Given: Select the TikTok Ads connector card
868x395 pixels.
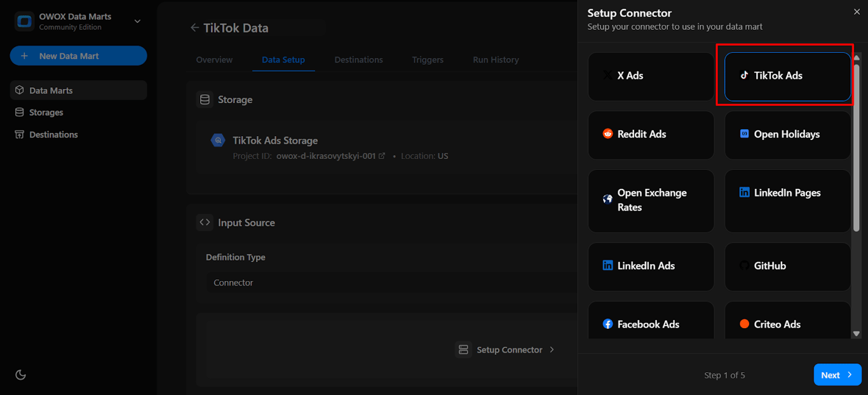Looking at the screenshot, I should pyautogui.click(x=788, y=76).
